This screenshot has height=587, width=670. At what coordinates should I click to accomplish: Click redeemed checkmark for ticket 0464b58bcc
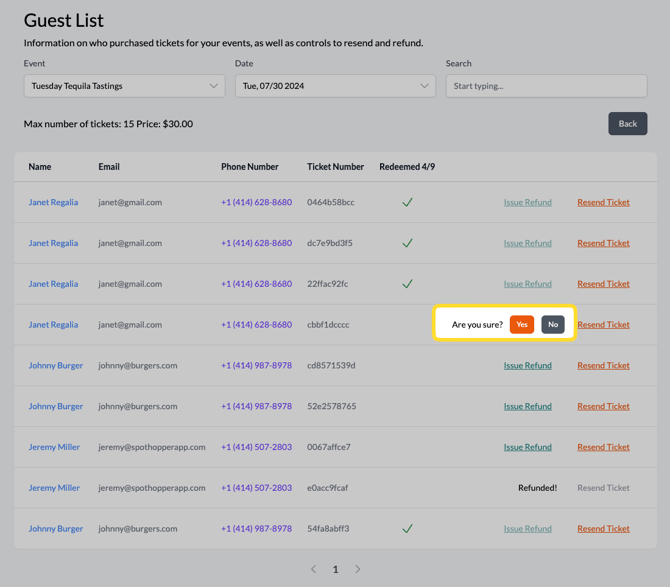point(407,202)
